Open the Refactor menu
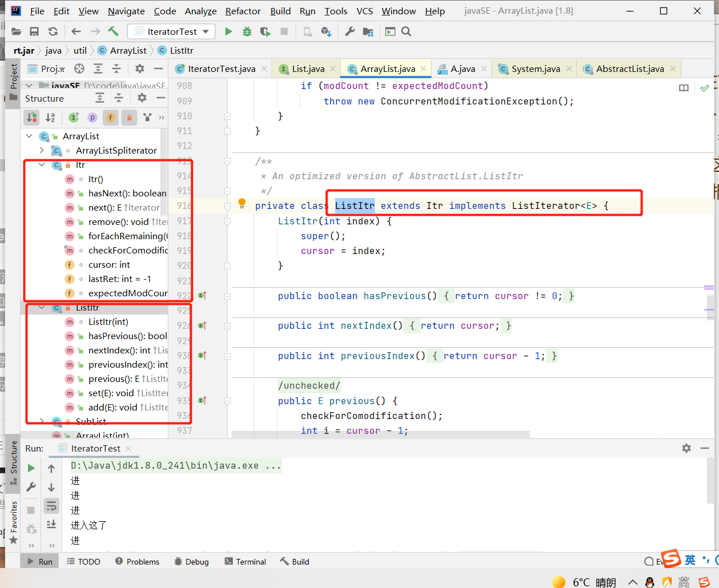Image resolution: width=719 pixels, height=588 pixels. 243,11
